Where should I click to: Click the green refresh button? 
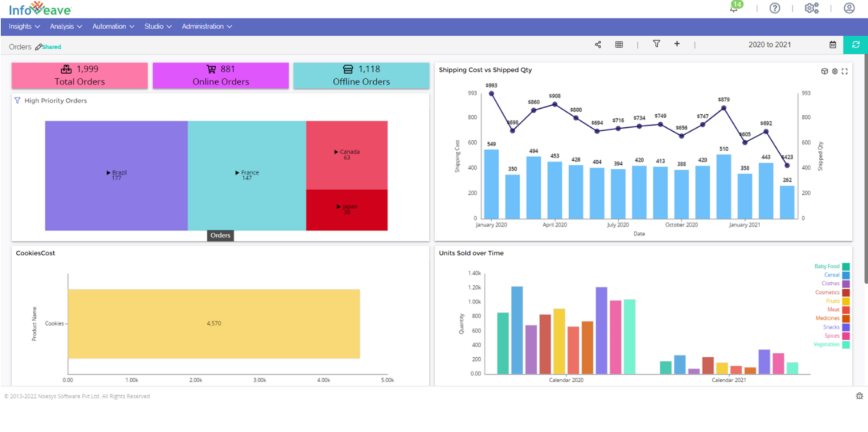(x=856, y=45)
